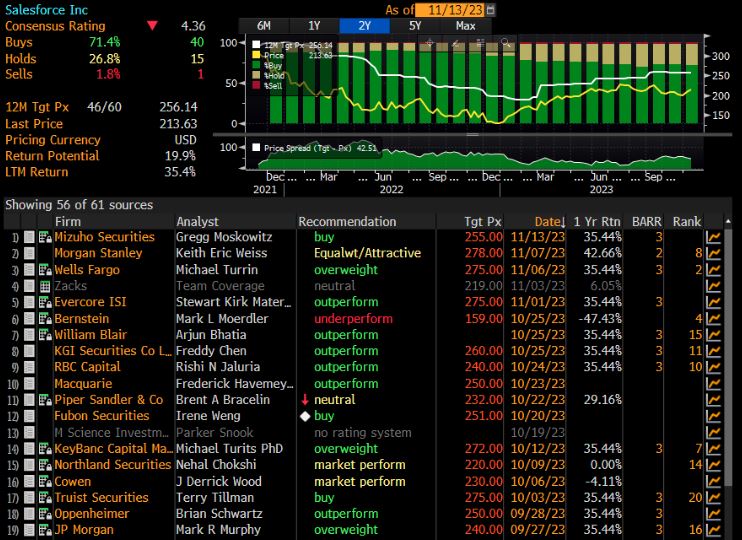The width and height of the screenshot is (742, 540).
Task: Open the chart settings list icon
Action: pyautogui.click(x=480, y=44)
